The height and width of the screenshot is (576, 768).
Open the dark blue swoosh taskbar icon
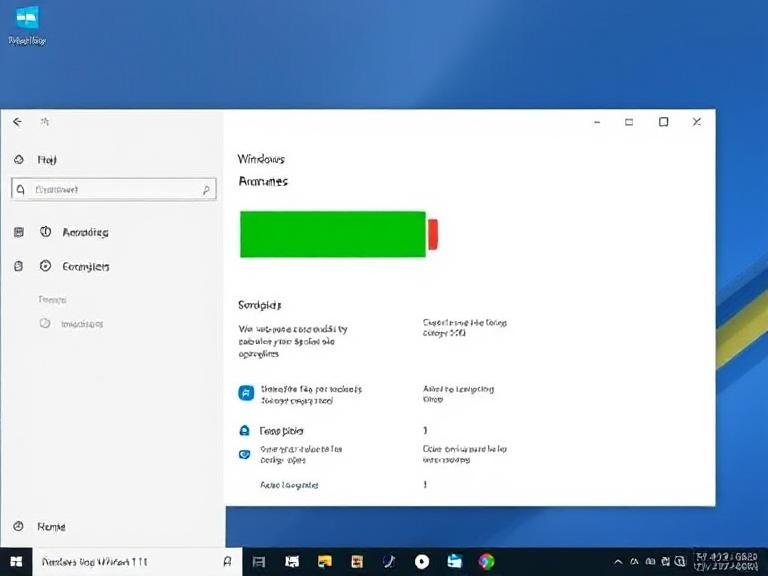[389, 561]
